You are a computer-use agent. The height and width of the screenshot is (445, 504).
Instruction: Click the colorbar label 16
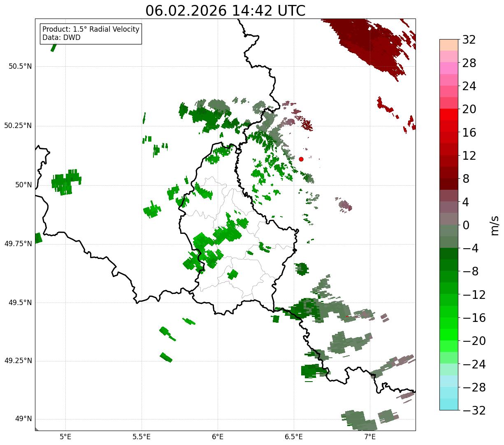[469, 133]
